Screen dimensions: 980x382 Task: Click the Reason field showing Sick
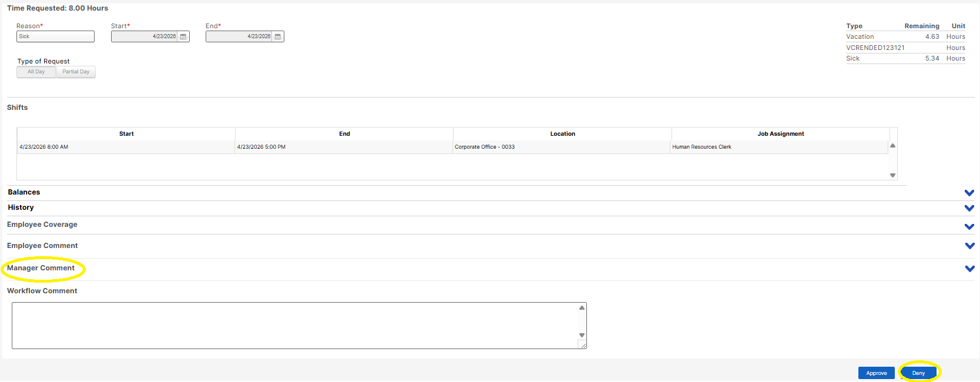pyautogui.click(x=55, y=36)
